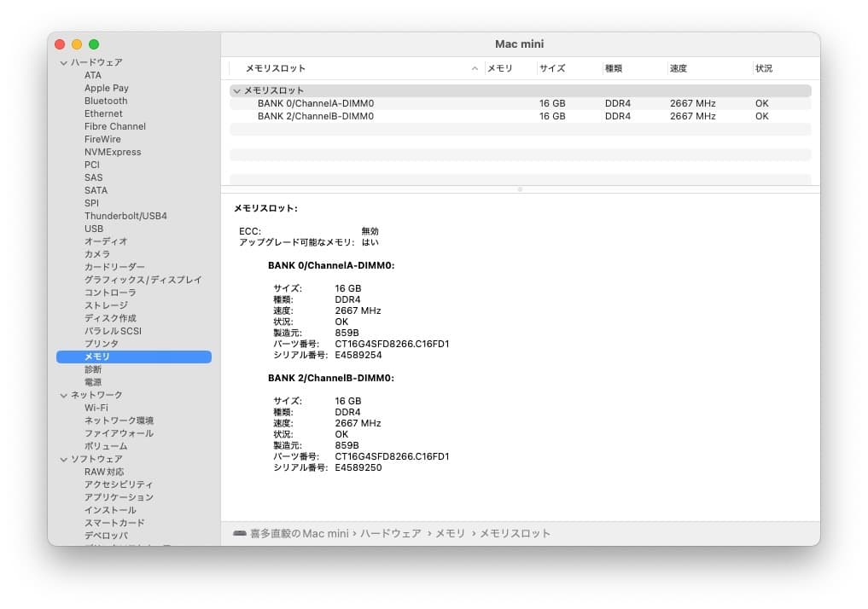Select グラフィックス/ディスプレイ in the sidebar

click(x=140, y=279)
